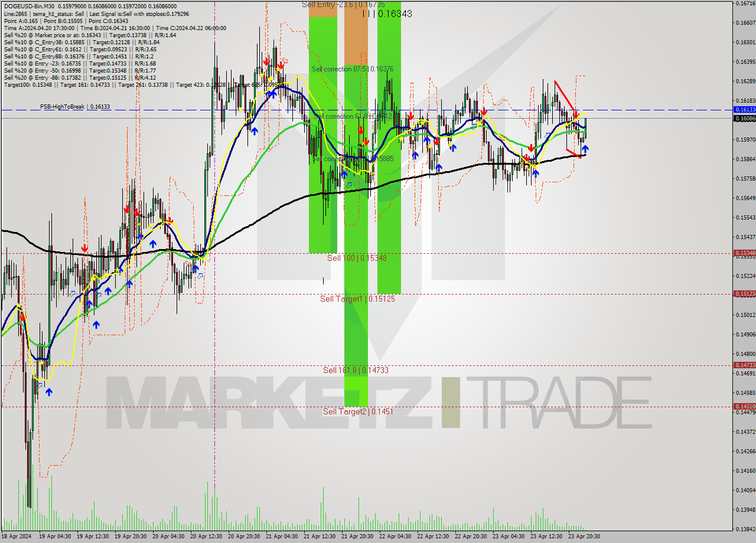Select the 'Sell correction 87.5 | 0.16376' label
The height and width of the screenshot is (543, 756).
click(353, 69)
